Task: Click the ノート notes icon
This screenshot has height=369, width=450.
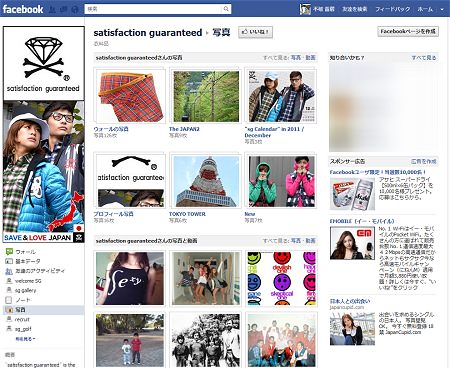Action: [9, 300]
